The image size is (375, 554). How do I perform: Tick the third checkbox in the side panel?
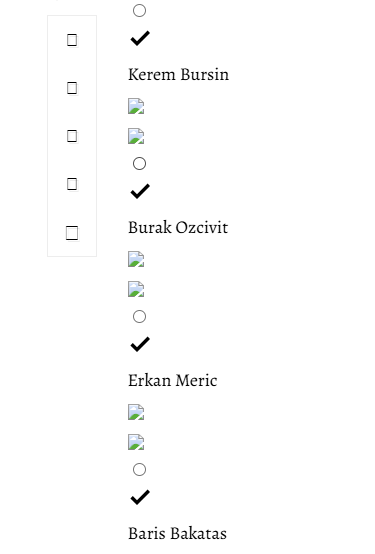(x=72, y=136)
